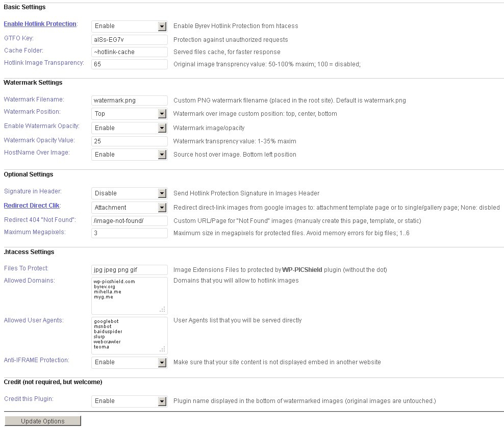Click the Update Options button
Screen dimensions: 504x428
[43, 421]
